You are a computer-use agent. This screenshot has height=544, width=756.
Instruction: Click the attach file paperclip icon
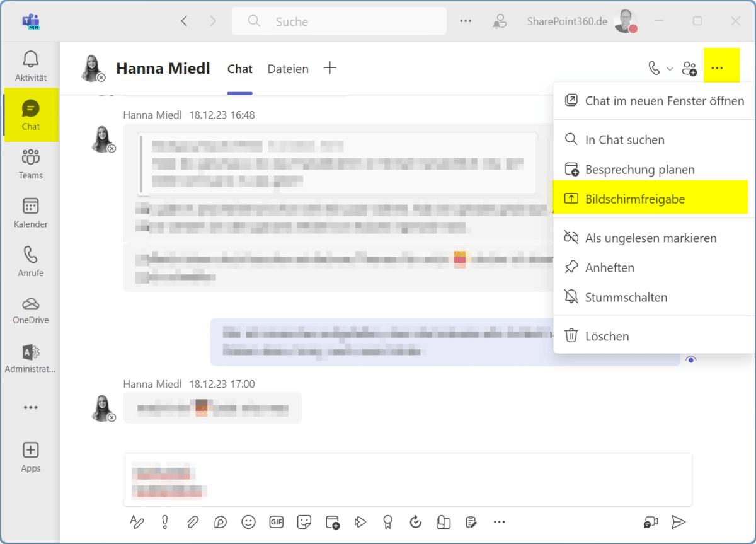pyautogui.click(x=193, y=522)
